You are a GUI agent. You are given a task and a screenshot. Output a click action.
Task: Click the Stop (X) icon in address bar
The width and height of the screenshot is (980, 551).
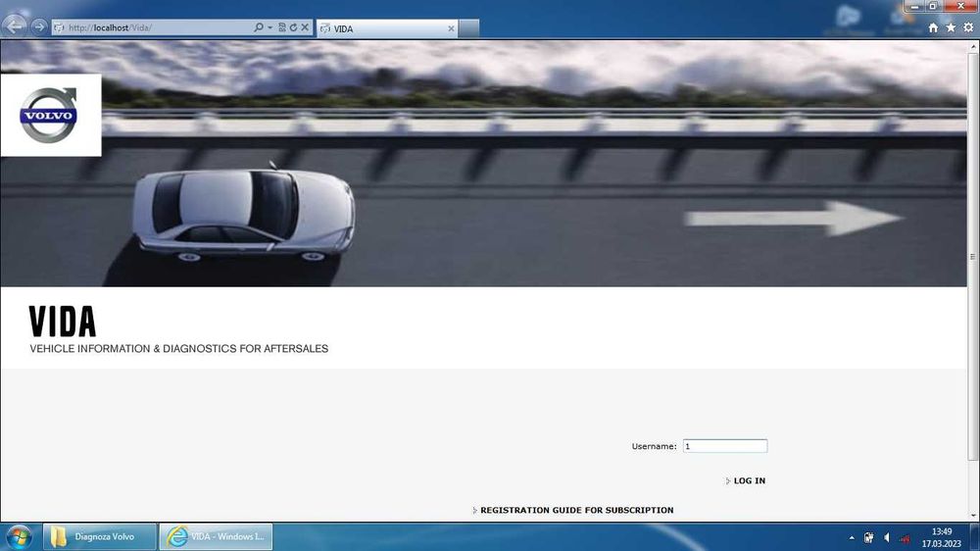(x=305, y=27)
